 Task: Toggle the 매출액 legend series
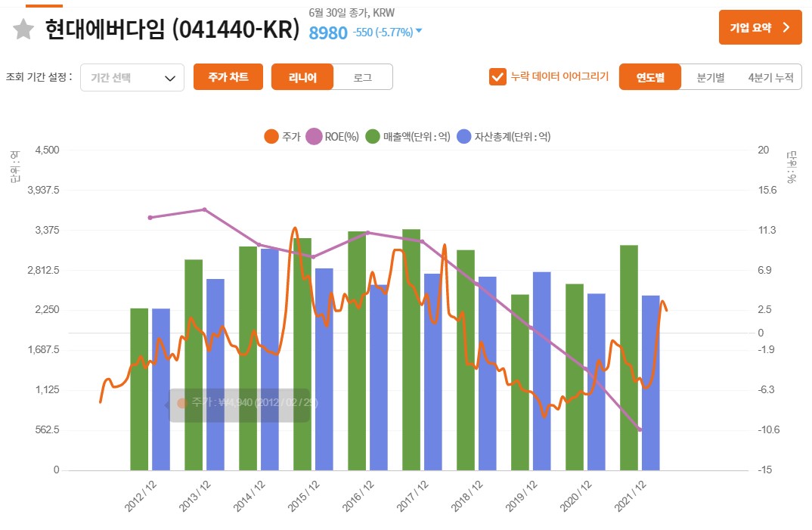(408, 137)
